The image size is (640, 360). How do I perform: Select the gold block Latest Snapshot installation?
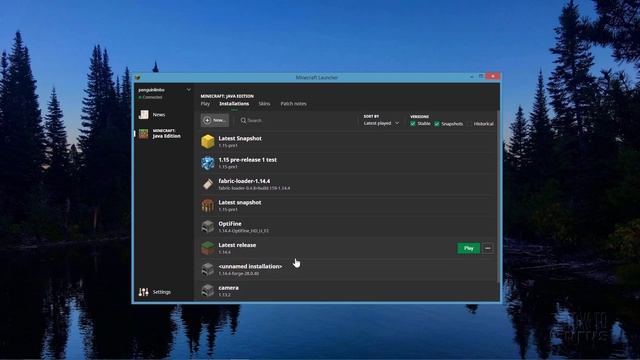pos(208,141)
